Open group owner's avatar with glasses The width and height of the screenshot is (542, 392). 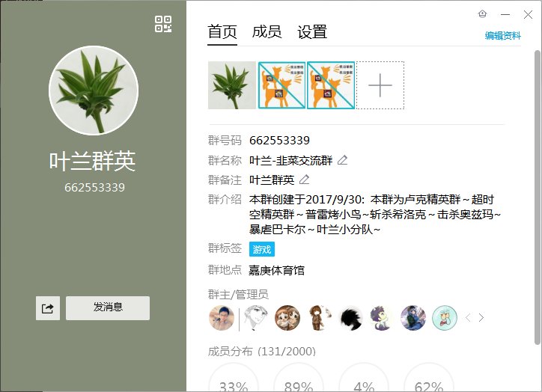click(x=222, y=318)
